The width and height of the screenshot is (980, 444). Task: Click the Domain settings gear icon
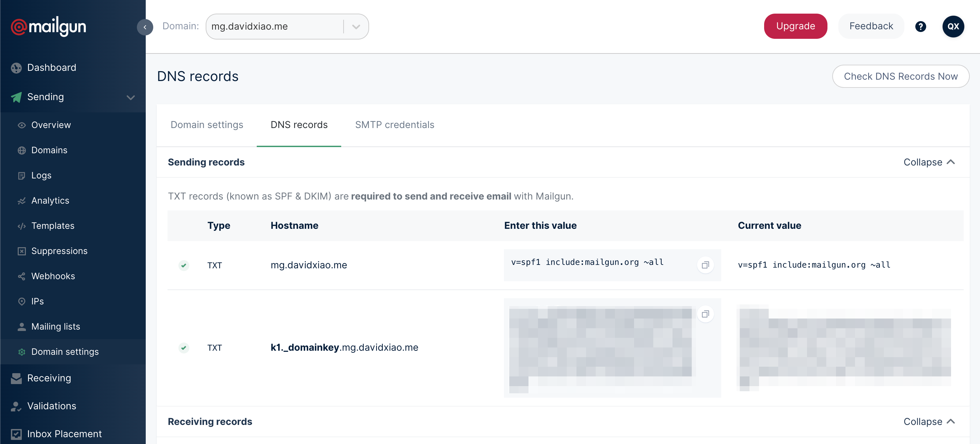22,352
